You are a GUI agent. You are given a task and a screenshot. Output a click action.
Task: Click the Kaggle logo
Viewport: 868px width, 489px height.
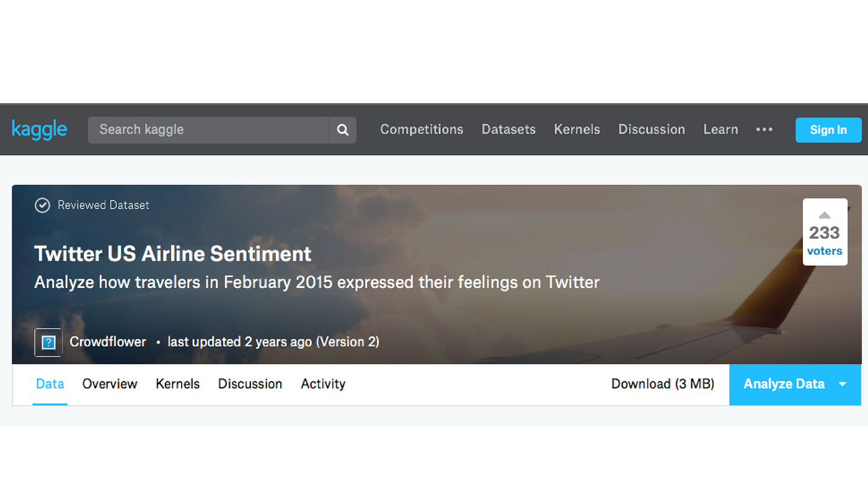pos(39,130)
